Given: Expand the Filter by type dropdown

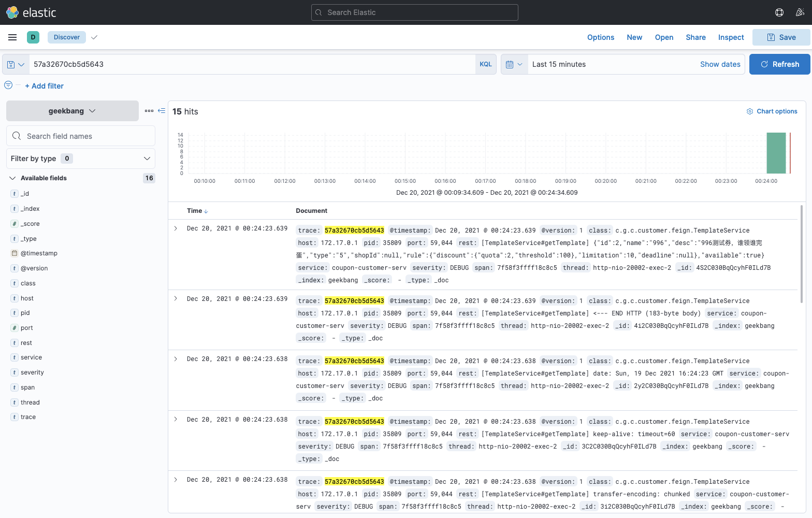Looking at the screenshot, I should coord(81,159).
